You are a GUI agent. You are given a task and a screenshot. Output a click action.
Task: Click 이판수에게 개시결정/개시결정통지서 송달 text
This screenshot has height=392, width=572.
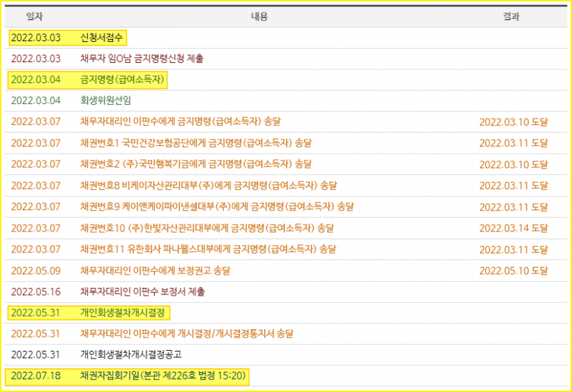coord(213,333)
